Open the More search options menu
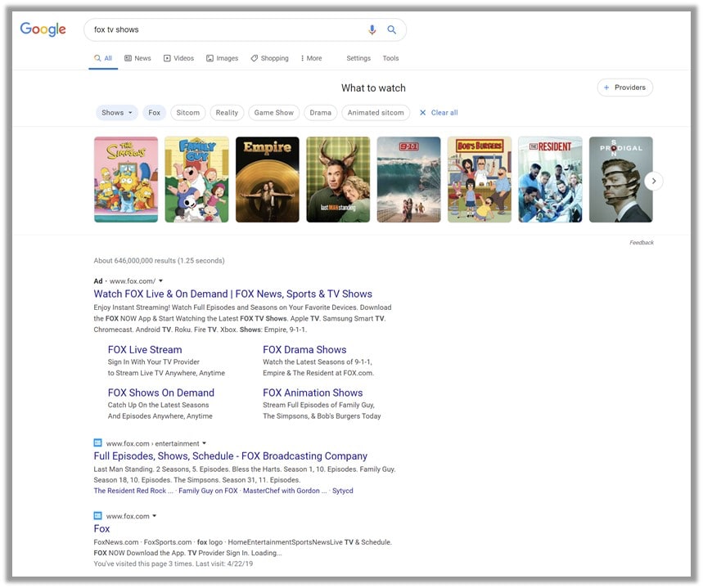The width and height of the screenshot is (703, 588). [x=311, y=58]
